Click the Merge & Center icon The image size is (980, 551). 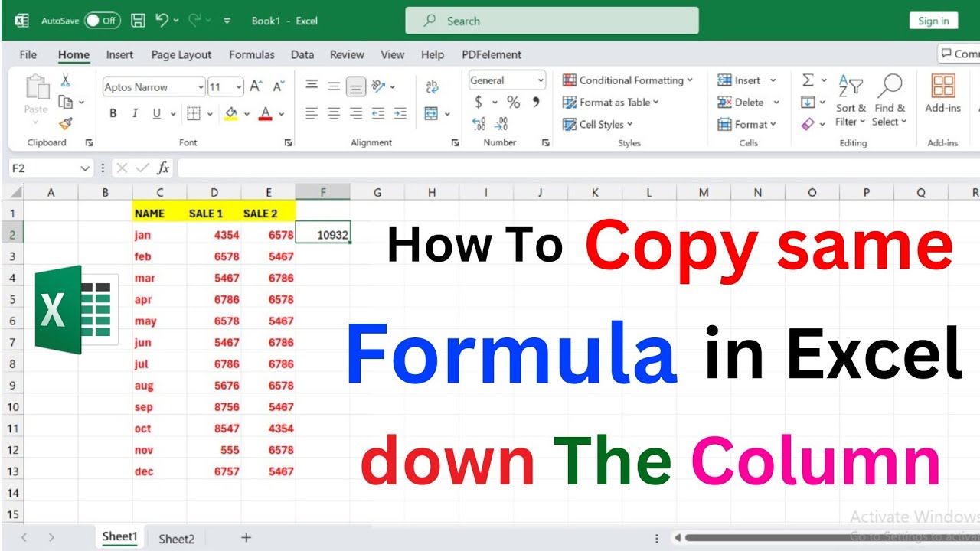[x=431, y=113]
